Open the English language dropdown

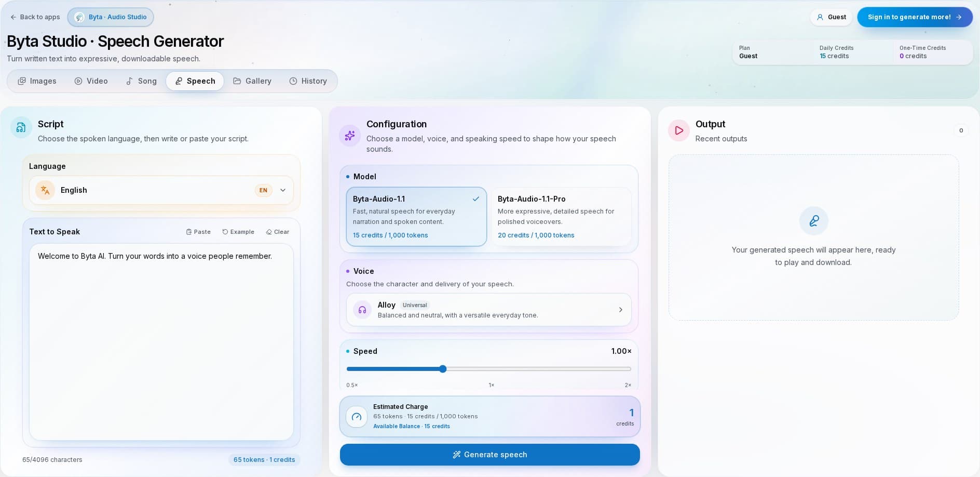click(x=161, y=190)
